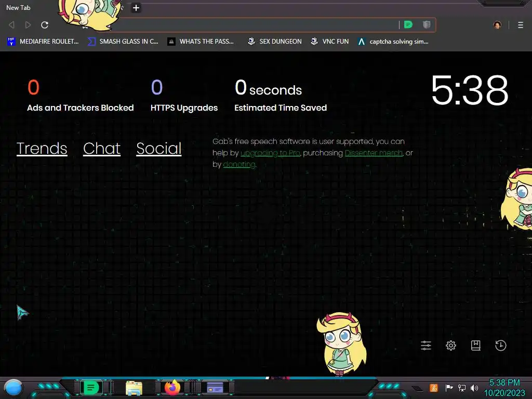Open the network tray icon
532x399 pixels.
coord(462,388)
